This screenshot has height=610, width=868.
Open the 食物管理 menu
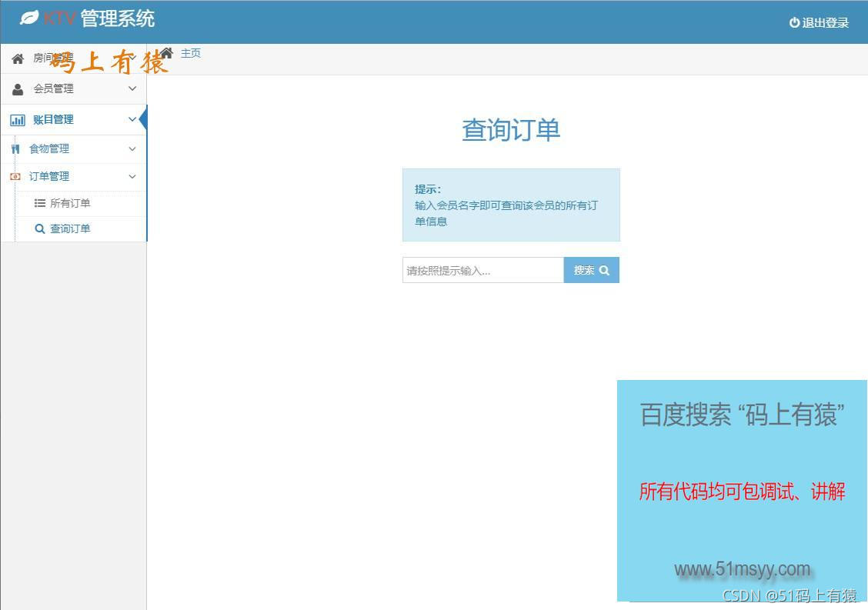coord(74,149)
